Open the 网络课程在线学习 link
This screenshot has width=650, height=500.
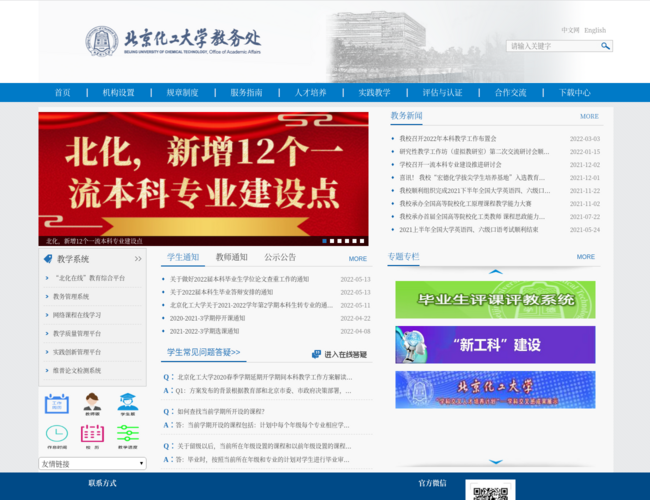77,315
